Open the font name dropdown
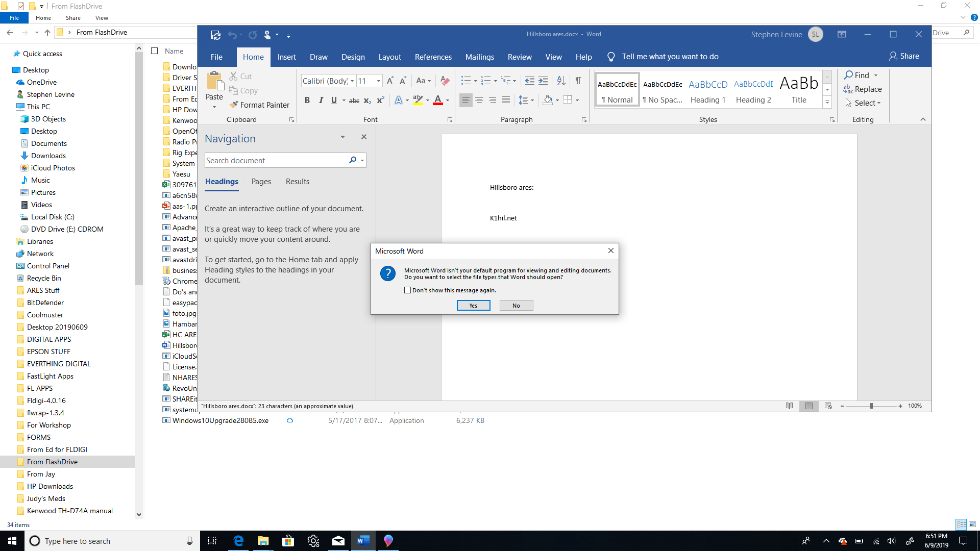The width and height of the screenshot is (980, 551). tap(352, 81)
